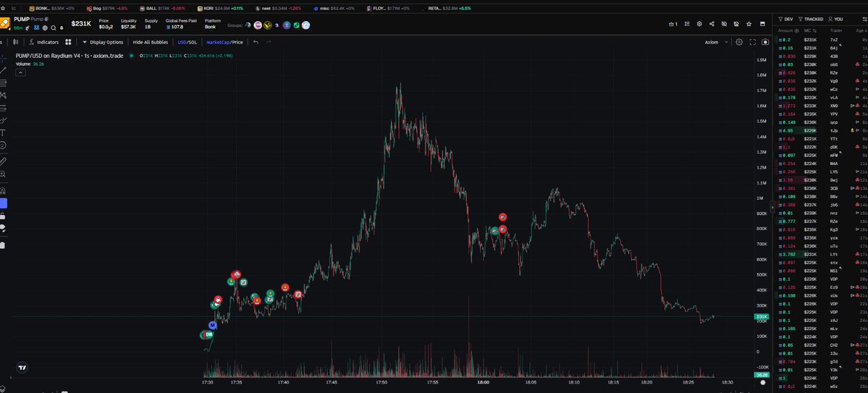Toggle the magnet snap mode
This screenshot has width=868, height=393.
pyautogui.click(x=3, y=191)
